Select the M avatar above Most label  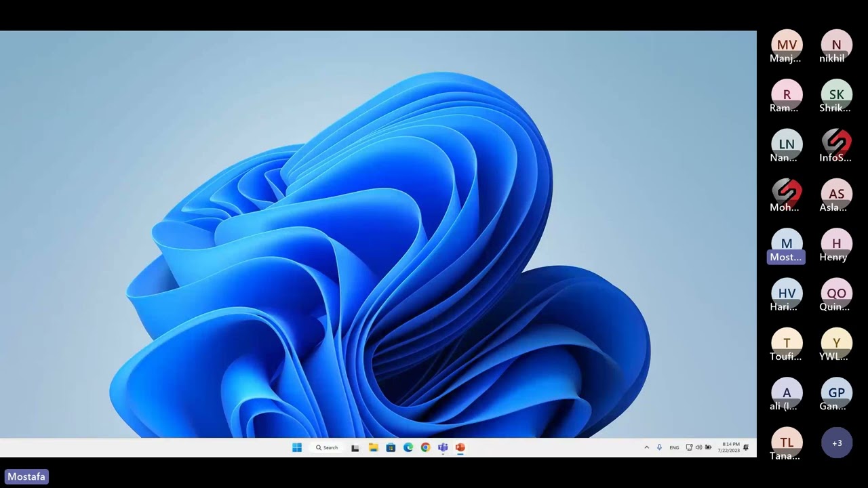pos(787,244)
